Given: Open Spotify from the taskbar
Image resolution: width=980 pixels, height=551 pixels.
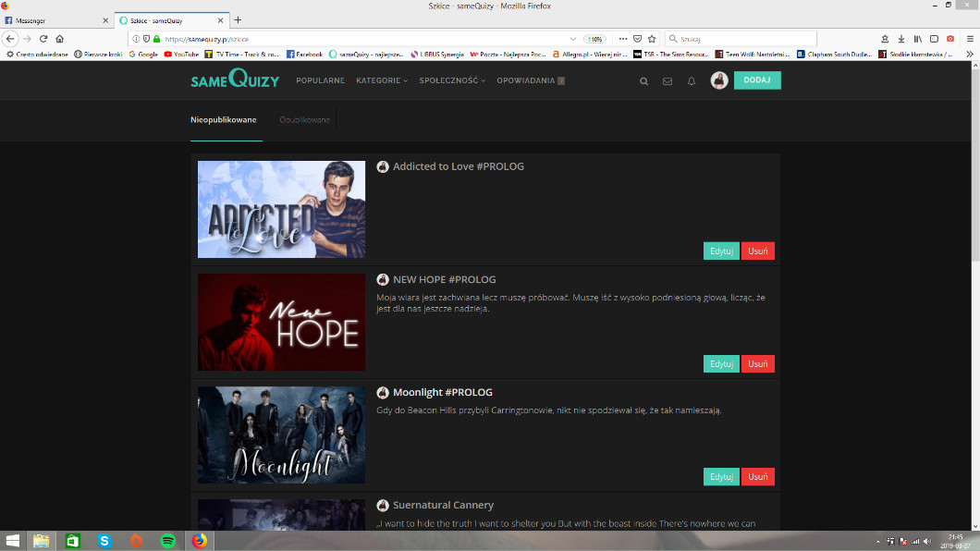Looking at the screenshot, I should point(167,541).
